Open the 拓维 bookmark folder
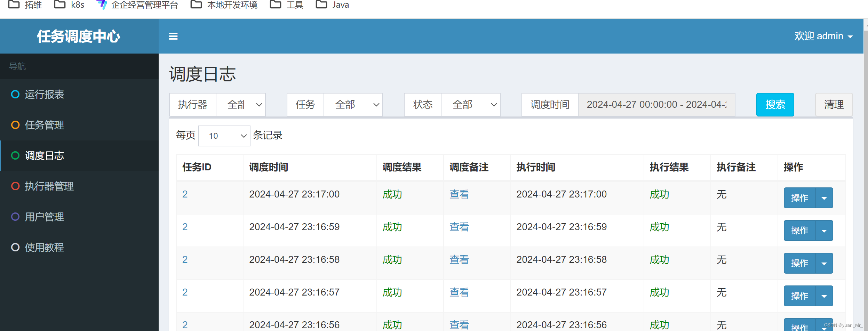The width and height of the screenshot is (868, 331). [x=25, y=5]
